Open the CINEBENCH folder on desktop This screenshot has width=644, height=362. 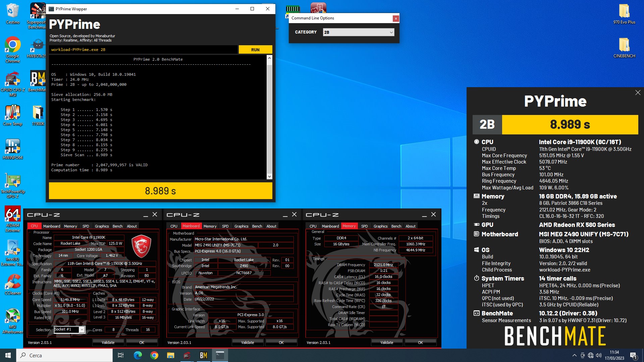coord(624,48)
